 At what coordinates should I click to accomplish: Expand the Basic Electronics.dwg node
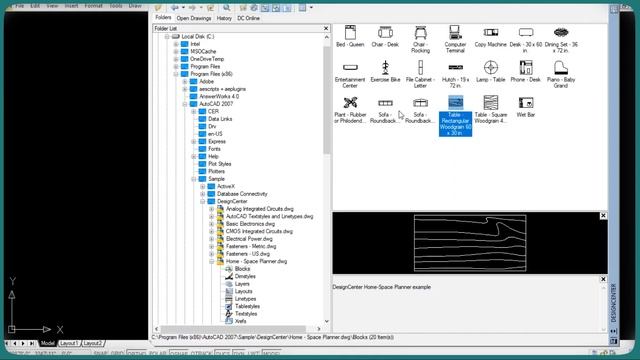pos(211,224)
